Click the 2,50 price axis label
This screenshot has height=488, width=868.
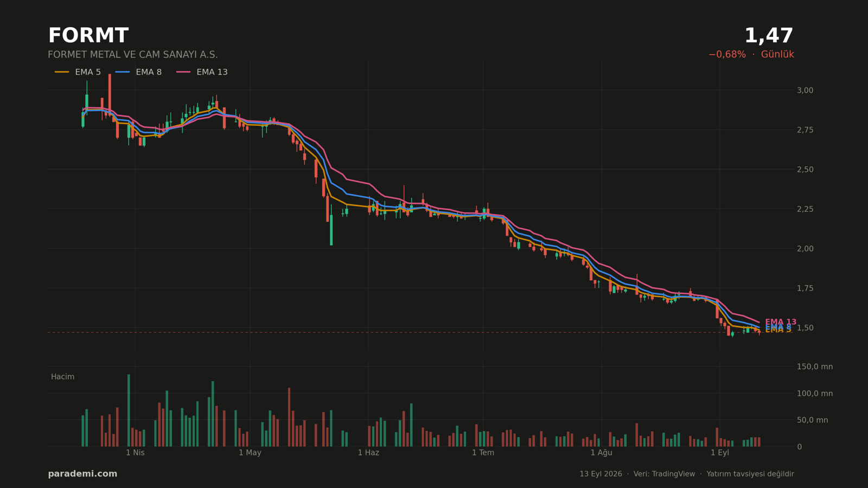(x=805, y=169)
